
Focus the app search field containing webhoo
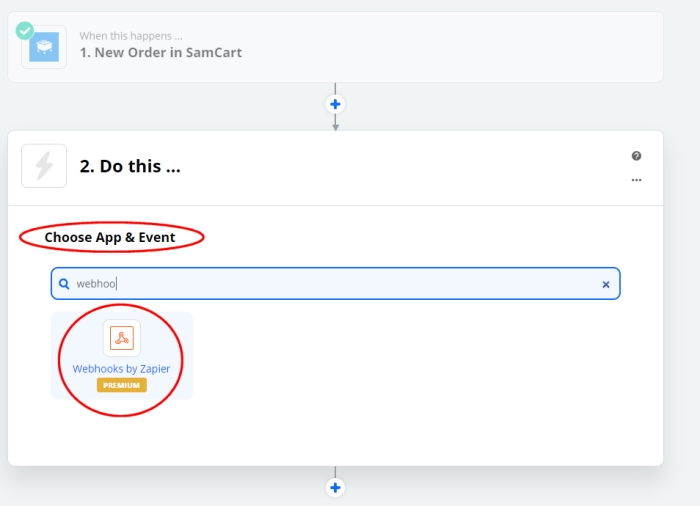[x=335, y=284]
